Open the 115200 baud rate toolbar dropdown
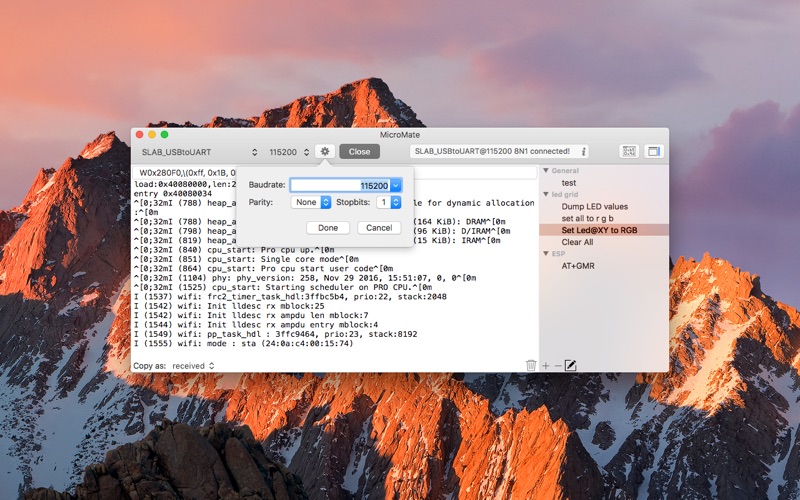 [289, 152]
